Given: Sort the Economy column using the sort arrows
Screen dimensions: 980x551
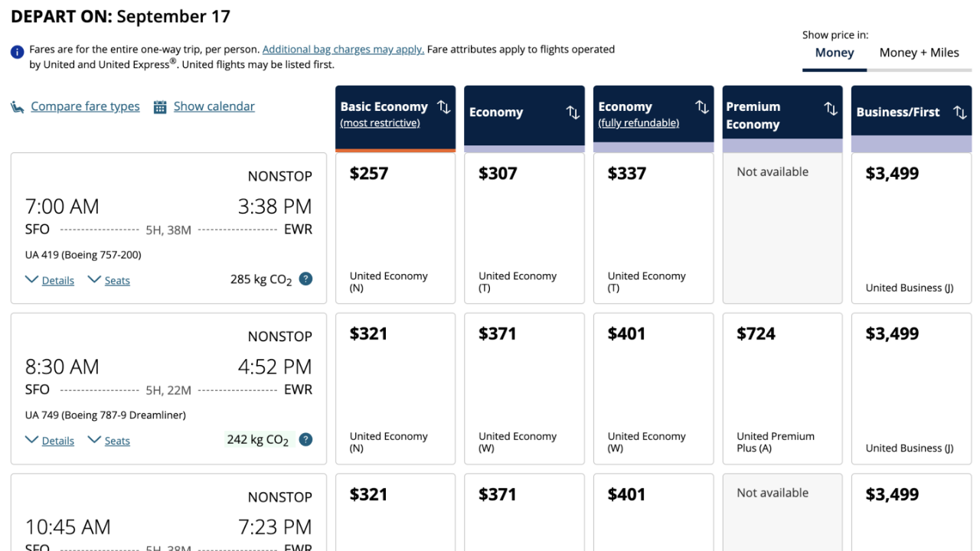Looking at the screenshot, I should pos(573,112).
